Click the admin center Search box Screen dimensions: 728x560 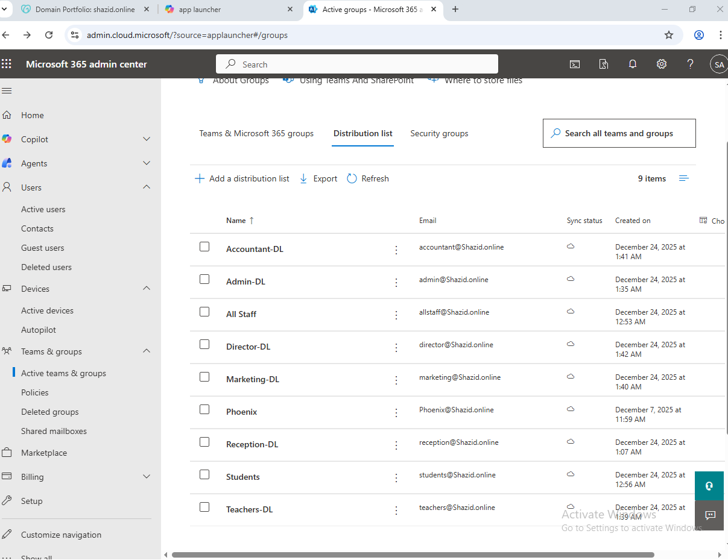[357, 64]
